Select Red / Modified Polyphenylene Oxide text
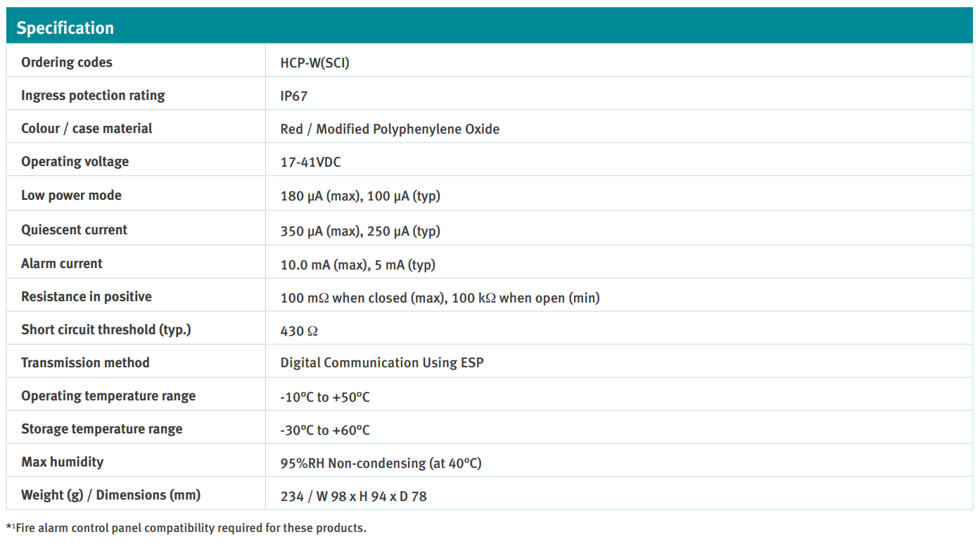The height and width of the screenshot is (546, 980). point(390,129)
